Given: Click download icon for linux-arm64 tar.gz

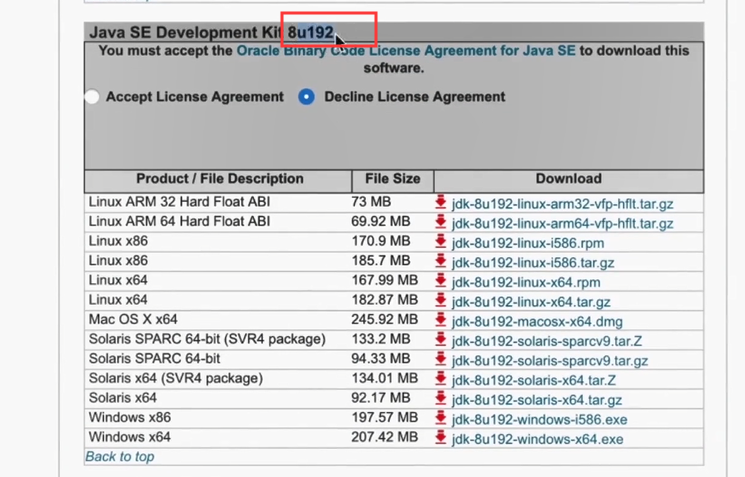Looking at the screenshot, I should tap(441, 221).
